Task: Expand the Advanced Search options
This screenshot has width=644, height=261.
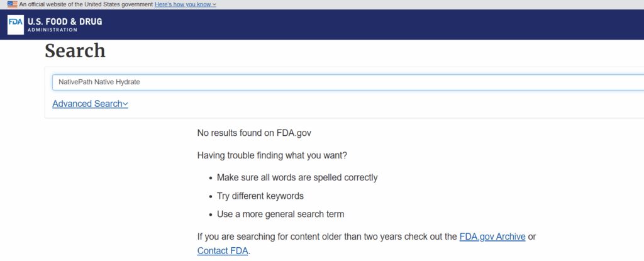Action: pyautogui.click(x=90, y=104)
